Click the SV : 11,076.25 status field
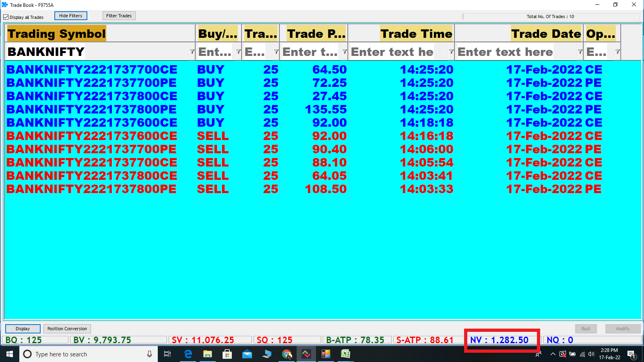644x362 pixels. coord(210,340)
